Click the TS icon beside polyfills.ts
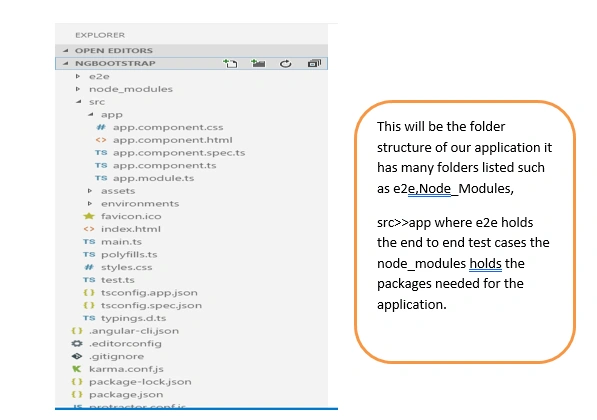The height and width of the screenshot is (420, 597). coord(89,254)
